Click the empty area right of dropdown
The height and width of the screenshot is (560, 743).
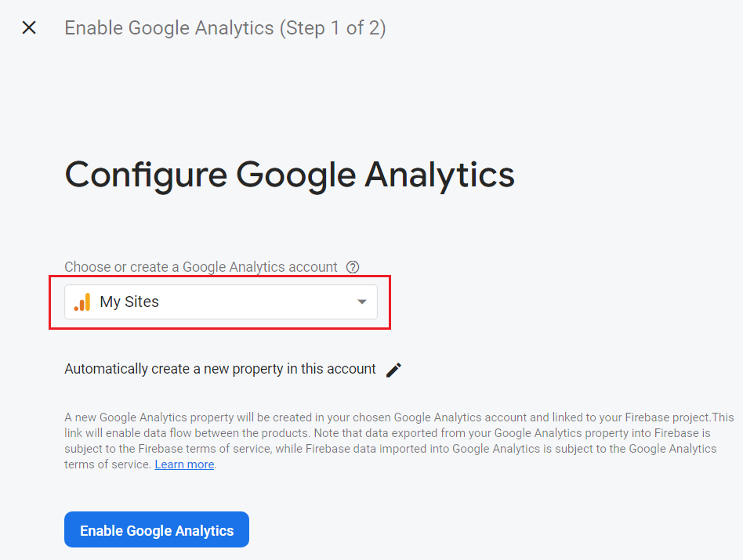(x=549, y=302)
